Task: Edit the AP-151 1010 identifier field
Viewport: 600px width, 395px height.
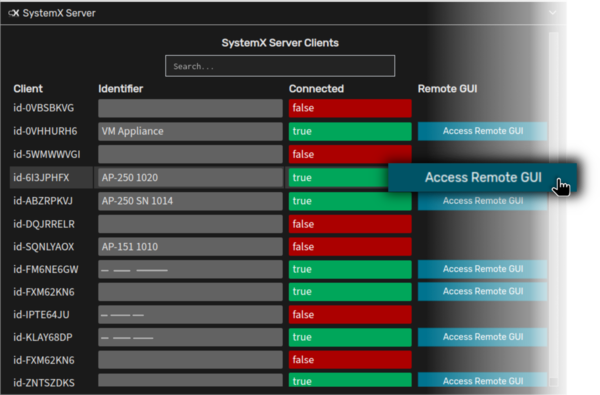Action: click(x=190, y=246)
